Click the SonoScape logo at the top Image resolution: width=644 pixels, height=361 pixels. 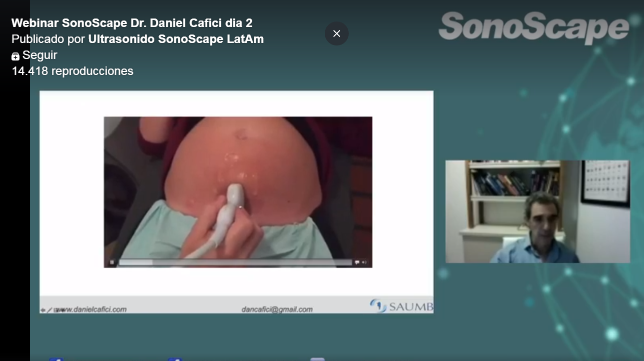click(x=534, y=27)
